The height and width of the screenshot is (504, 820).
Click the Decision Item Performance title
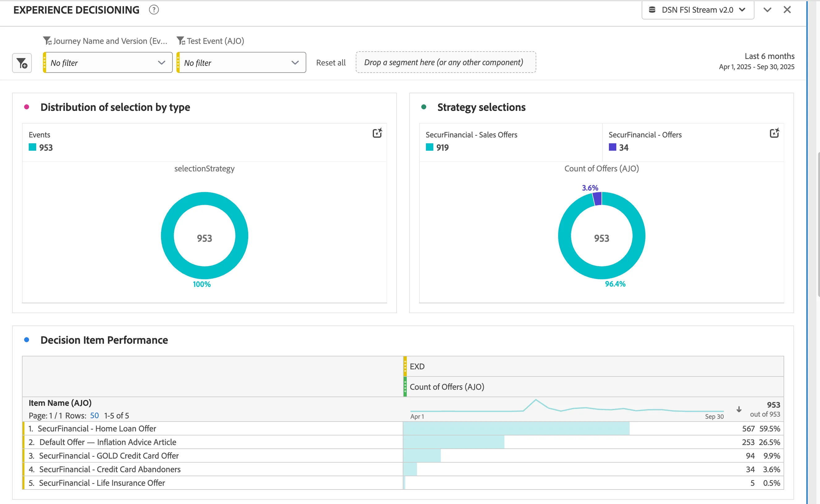point(104,340)
